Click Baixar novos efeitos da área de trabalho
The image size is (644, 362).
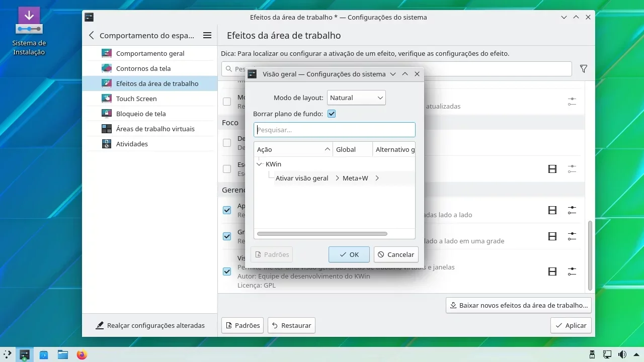click(x=518, y=305)
